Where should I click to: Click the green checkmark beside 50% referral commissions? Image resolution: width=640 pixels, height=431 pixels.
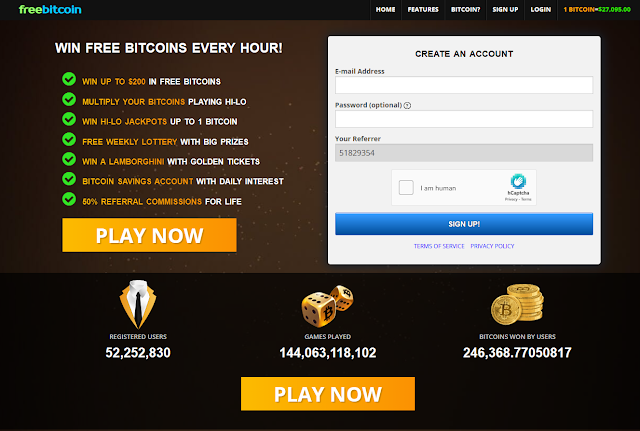(69, 199)
